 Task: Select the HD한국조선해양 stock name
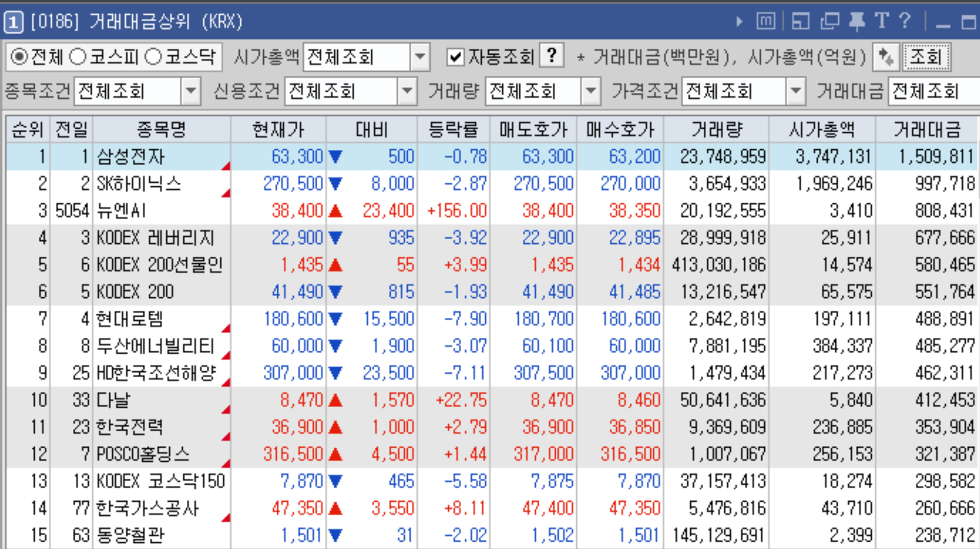coord(156,373)
